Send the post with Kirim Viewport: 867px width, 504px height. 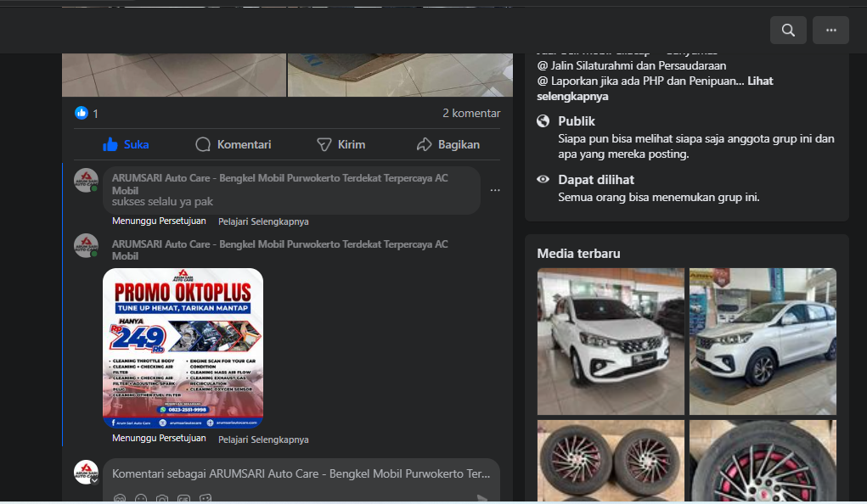[x=341, y=145]
